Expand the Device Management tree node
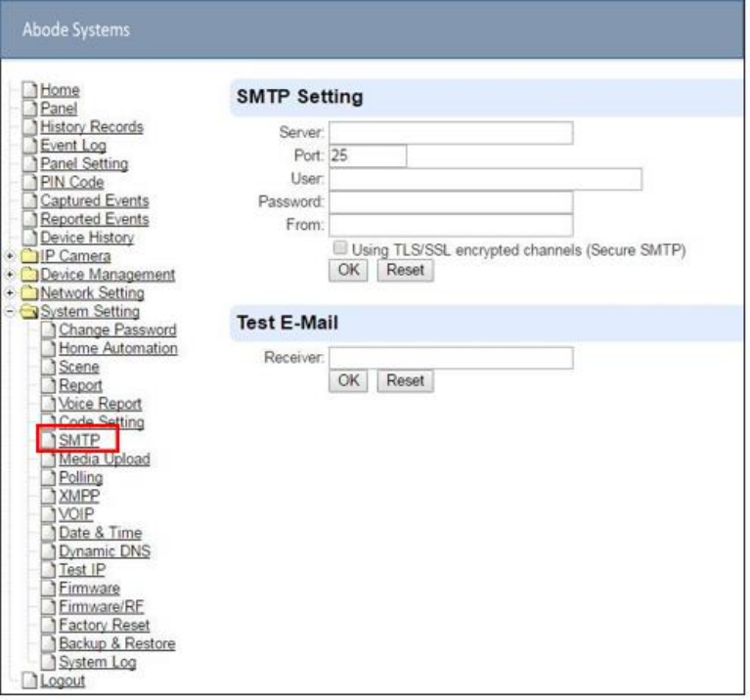The height and width of the screenshot is (700, 750). click(x=10, y=275)
